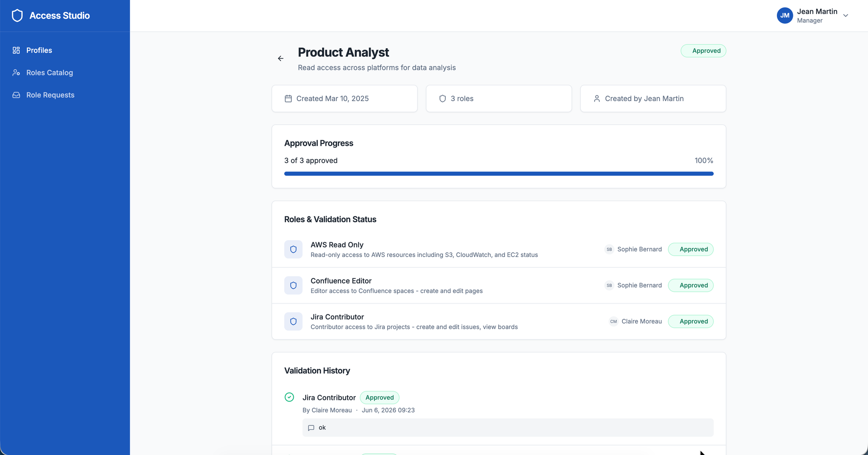
Task: Click the '3 of 3 approved' text
Action: [x=311, y=161]
